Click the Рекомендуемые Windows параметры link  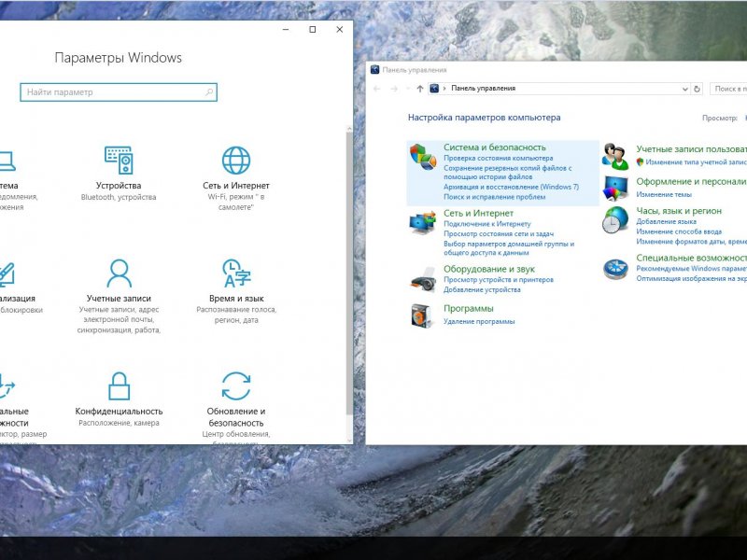tap(692, 269)
